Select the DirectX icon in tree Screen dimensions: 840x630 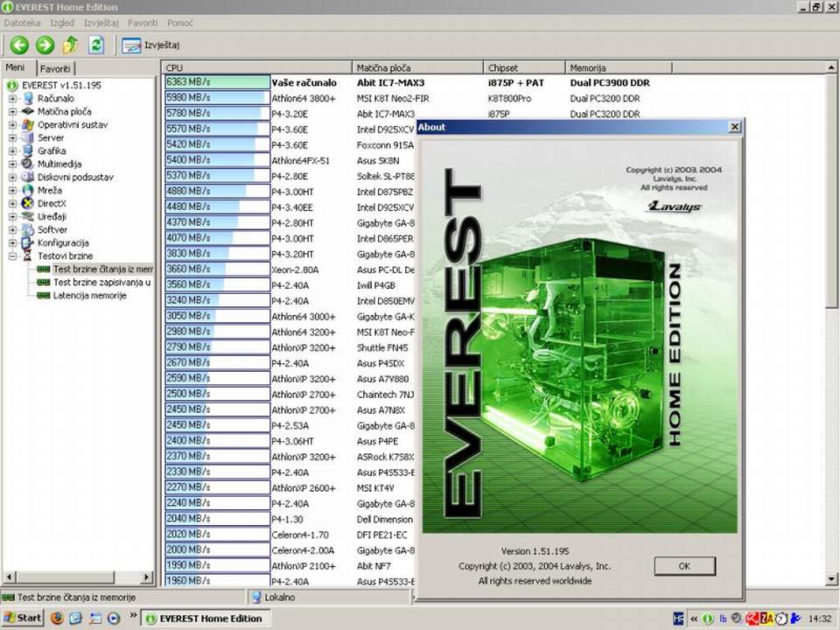[28, 203]
